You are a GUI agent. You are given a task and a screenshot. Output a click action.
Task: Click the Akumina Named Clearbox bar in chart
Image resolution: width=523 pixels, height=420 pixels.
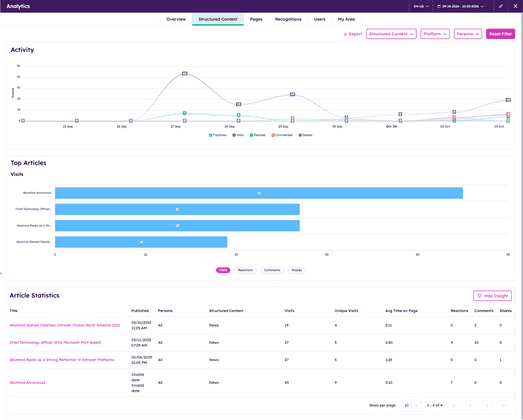141,242
